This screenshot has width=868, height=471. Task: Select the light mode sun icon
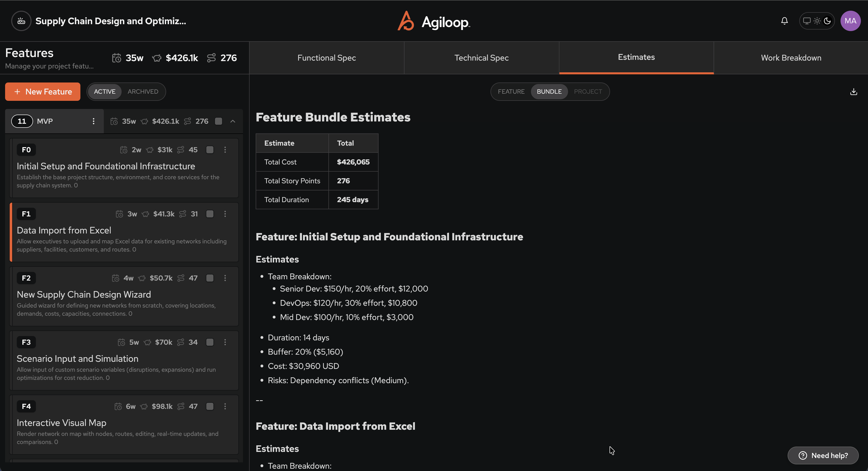coord(817,21)
